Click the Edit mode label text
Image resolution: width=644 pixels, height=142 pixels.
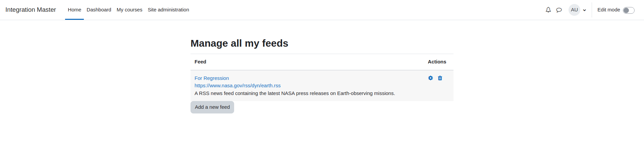(x=608, y=10)
